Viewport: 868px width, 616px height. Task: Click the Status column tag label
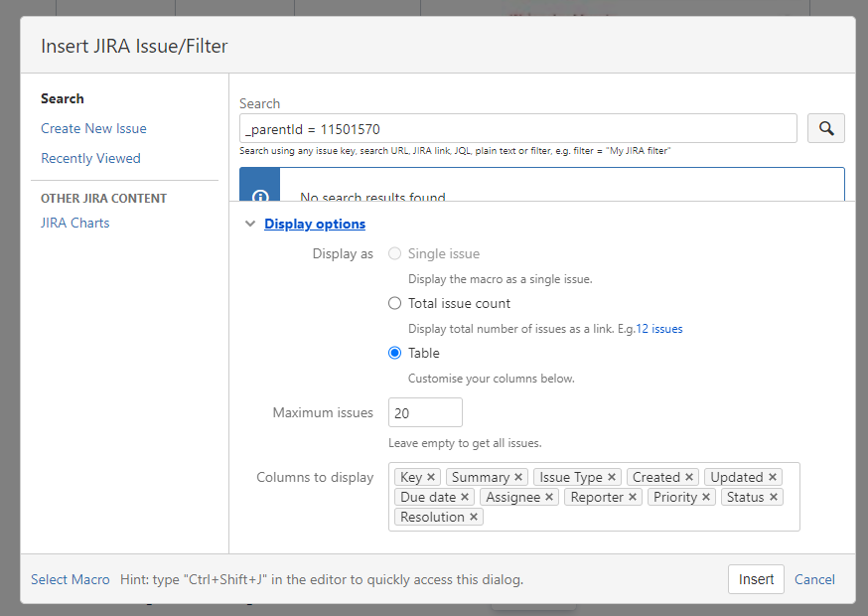tap(746, 497)
